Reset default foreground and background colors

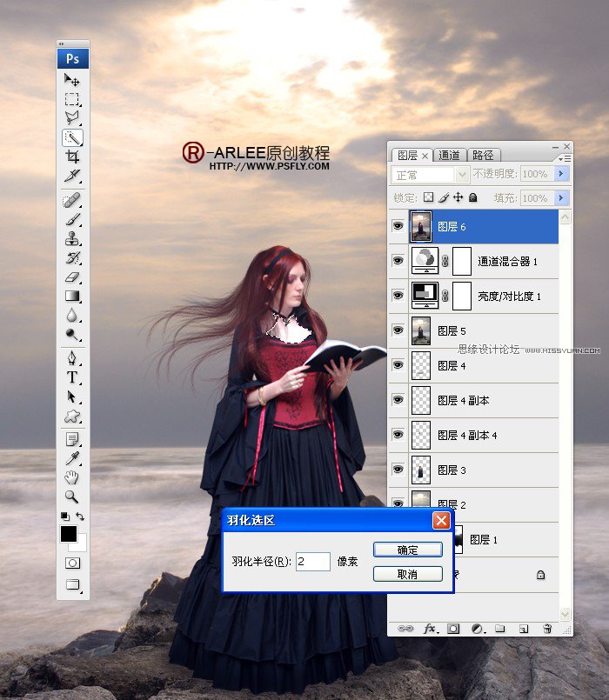pos(64,516)
